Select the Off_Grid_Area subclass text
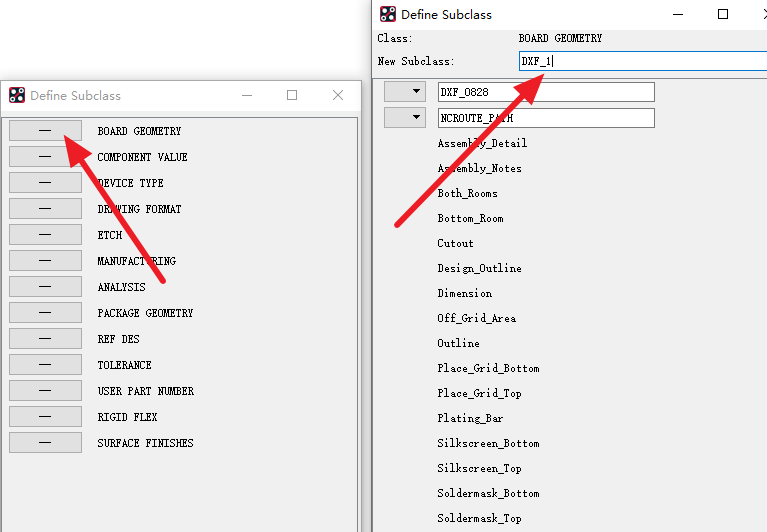 tap(477, 318)
